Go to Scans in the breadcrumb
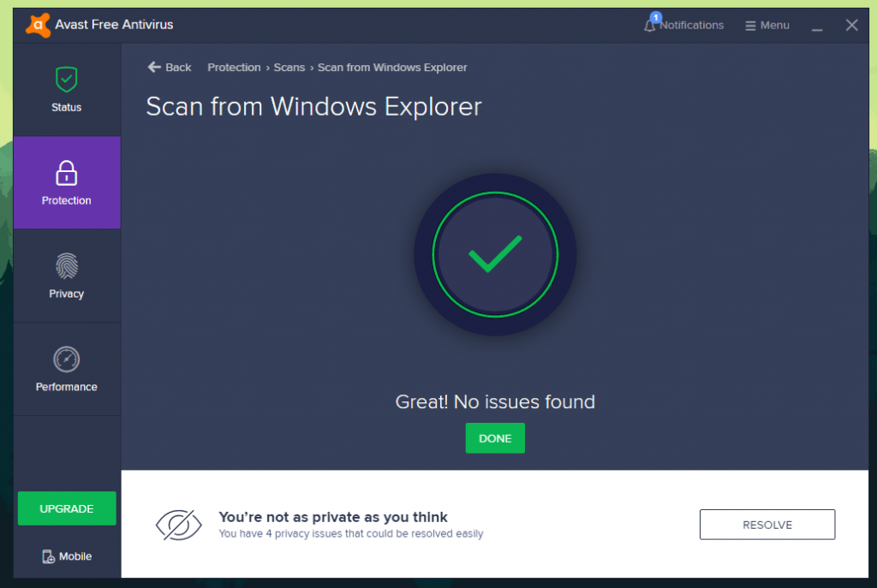 click(x=289, y=68)
